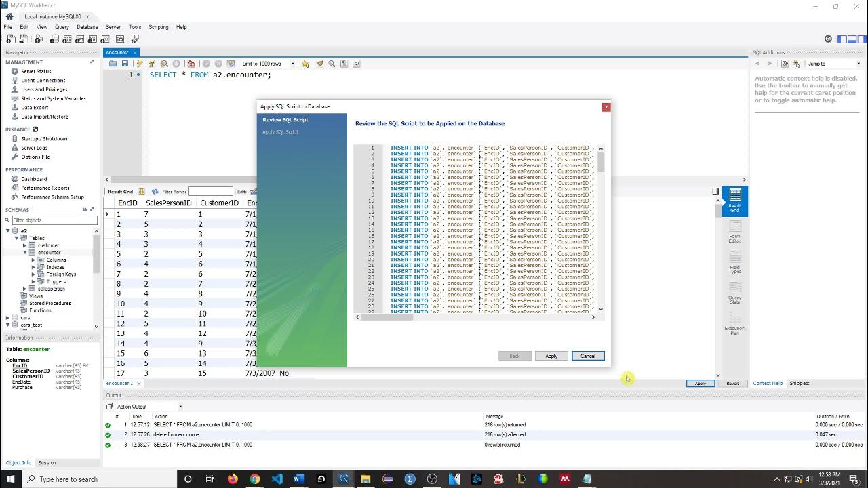
Task: Toggle the autocommit mode icon in editor toolbar
Action: tap(231, 64)
